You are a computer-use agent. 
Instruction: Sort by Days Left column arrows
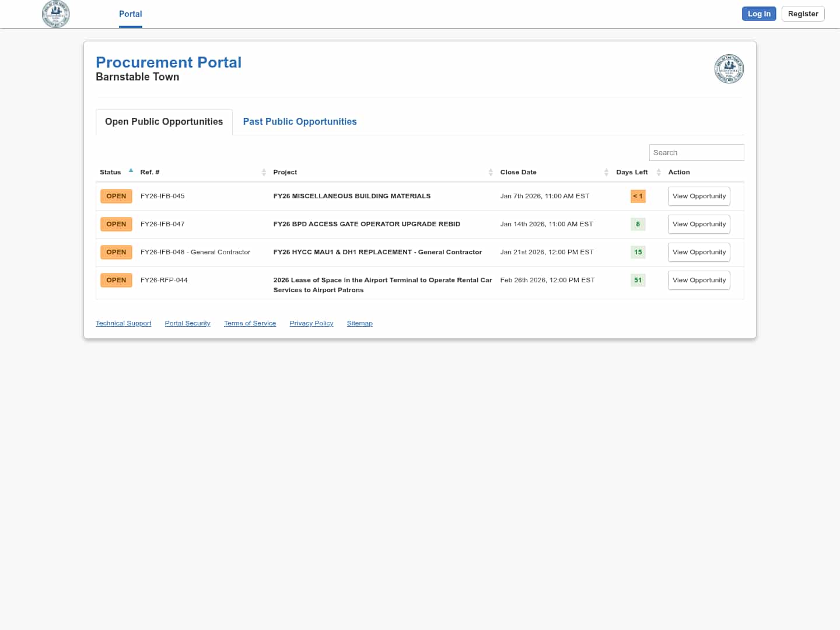pyautogui.click(x=659, y=172)
